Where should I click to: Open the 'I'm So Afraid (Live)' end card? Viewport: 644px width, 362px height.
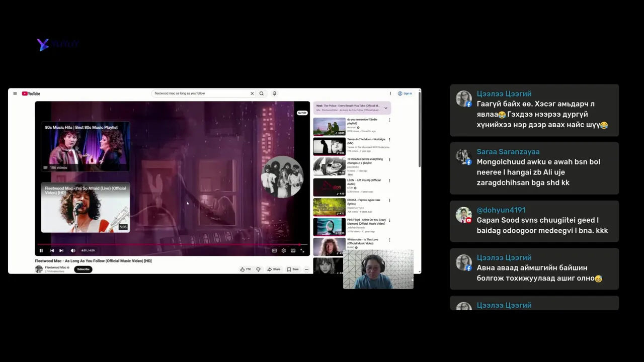click(85, 208)
